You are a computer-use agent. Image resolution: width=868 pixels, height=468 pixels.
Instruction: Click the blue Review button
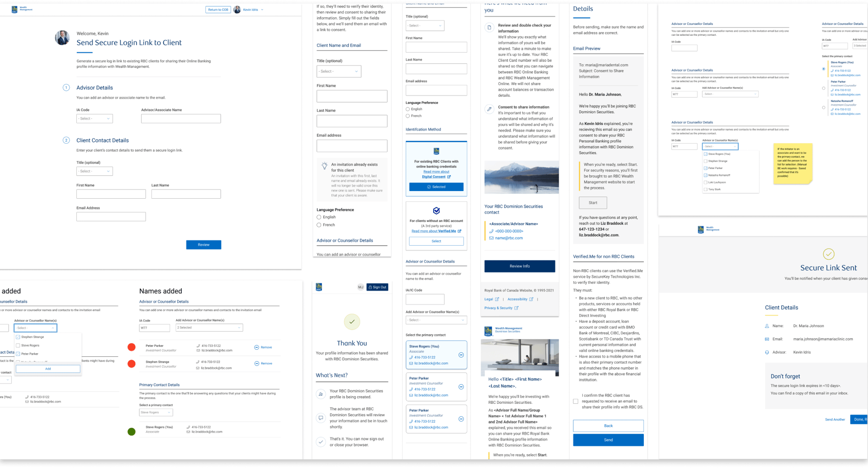203,245
